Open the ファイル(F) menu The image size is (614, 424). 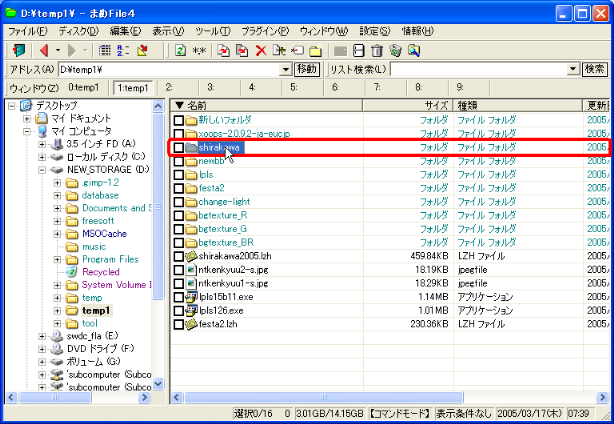[x=28, y=31]
